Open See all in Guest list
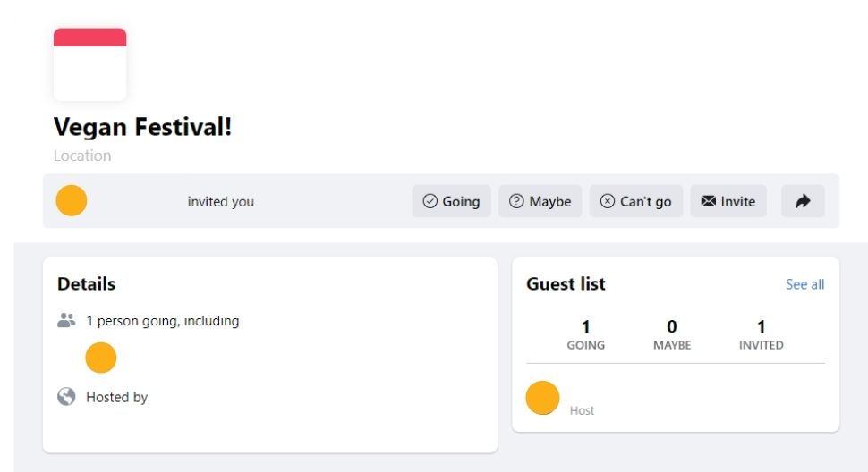Screen dimensions: 868x472 coord(804,284)
